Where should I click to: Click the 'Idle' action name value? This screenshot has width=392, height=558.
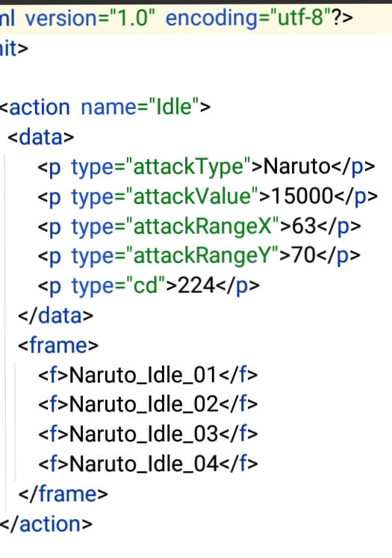coord(174,107)
